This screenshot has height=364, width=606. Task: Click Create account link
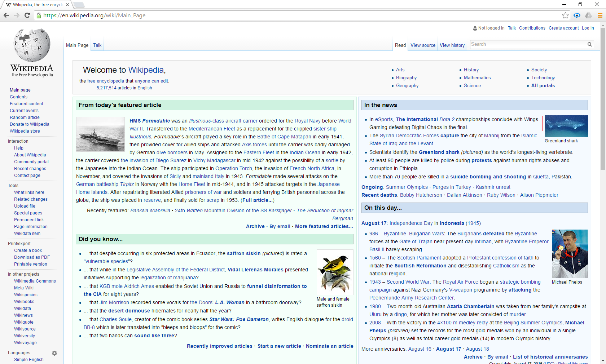[x=563, y=28]
